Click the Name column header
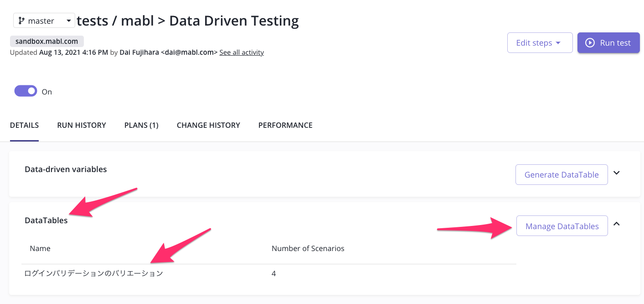 [40, 249]
